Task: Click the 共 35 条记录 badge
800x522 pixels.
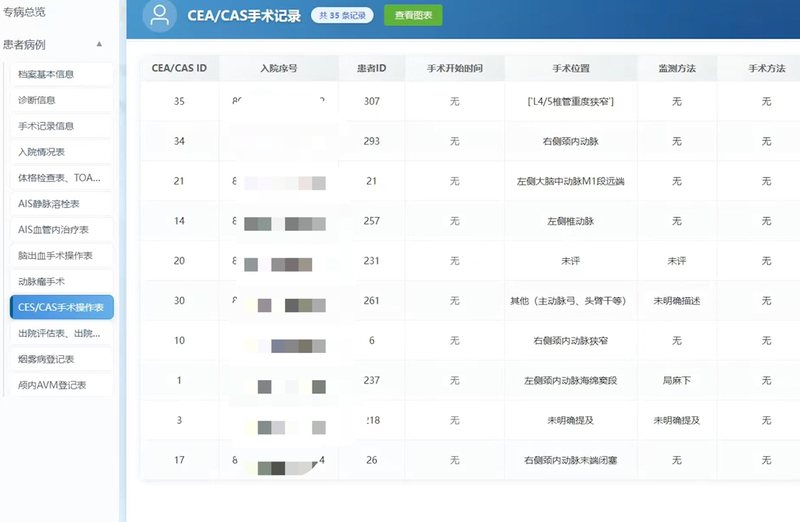Action: point(342,15)
